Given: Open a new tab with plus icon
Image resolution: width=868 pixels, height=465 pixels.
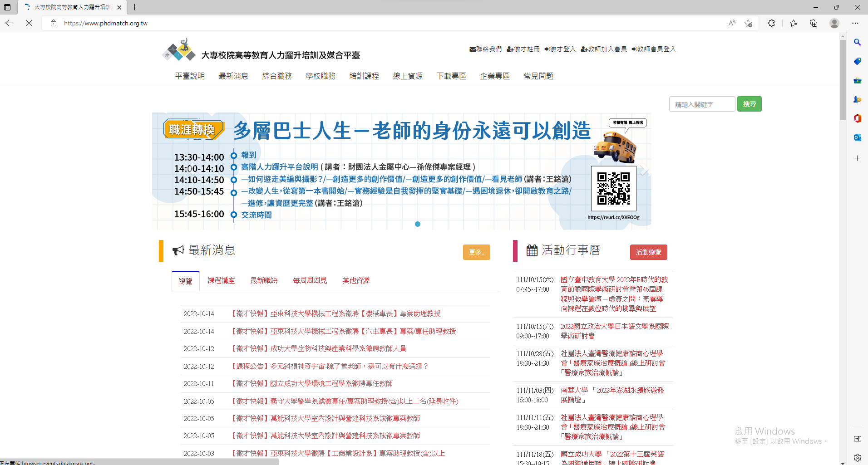Looking at the screenshot, I should coord(134,7).
